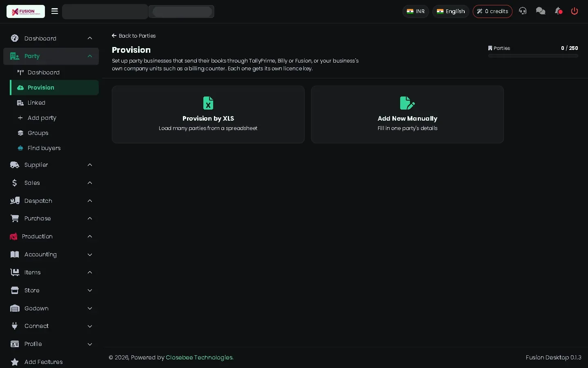Click the Supplier truck icon
The image size is (588, 368).
tap(15, 165)
